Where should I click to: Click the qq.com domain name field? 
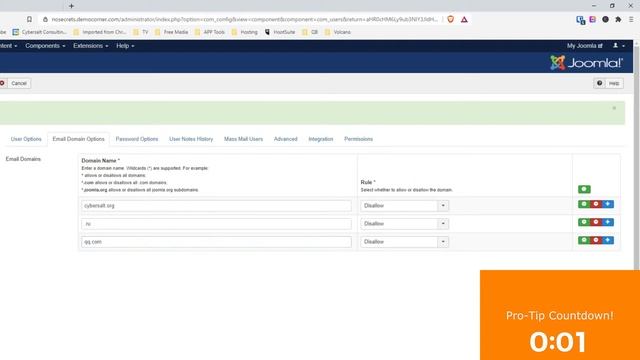coord(216,242)
